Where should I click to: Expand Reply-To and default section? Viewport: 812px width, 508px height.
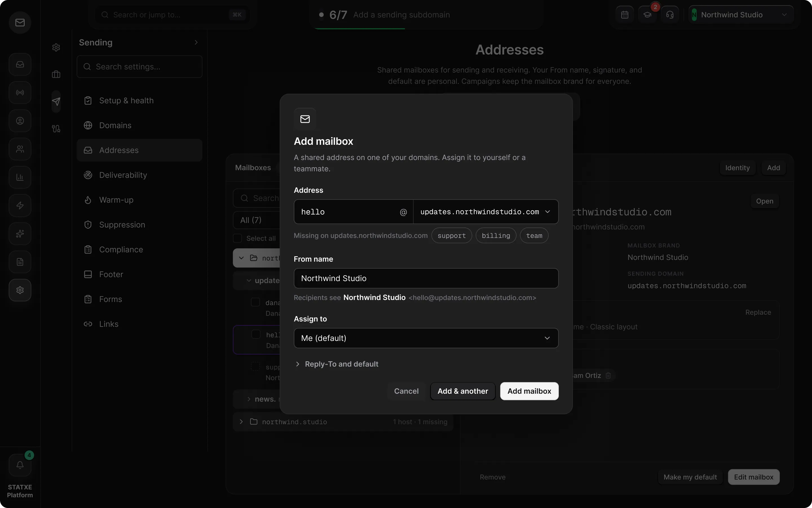[x=337, y=364]
